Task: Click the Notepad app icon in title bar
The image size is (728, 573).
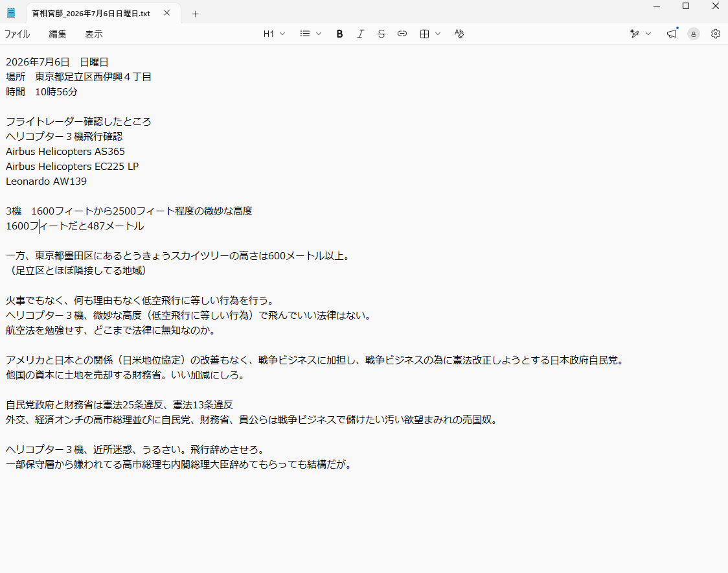Action: click(10, 13)
